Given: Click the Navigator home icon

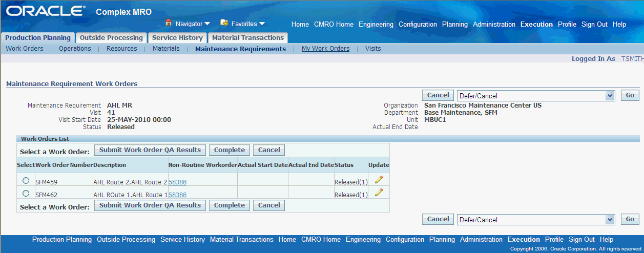Looking at the screenshot, I should [168, 23].
